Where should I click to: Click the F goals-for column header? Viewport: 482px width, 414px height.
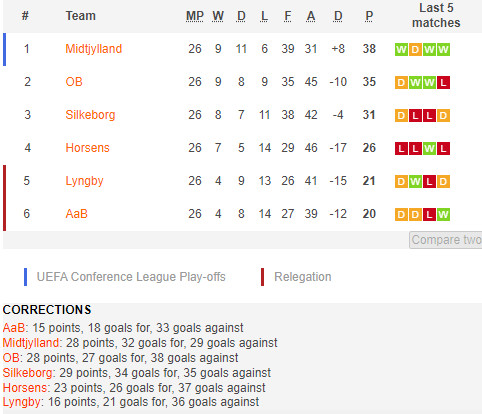288,16
